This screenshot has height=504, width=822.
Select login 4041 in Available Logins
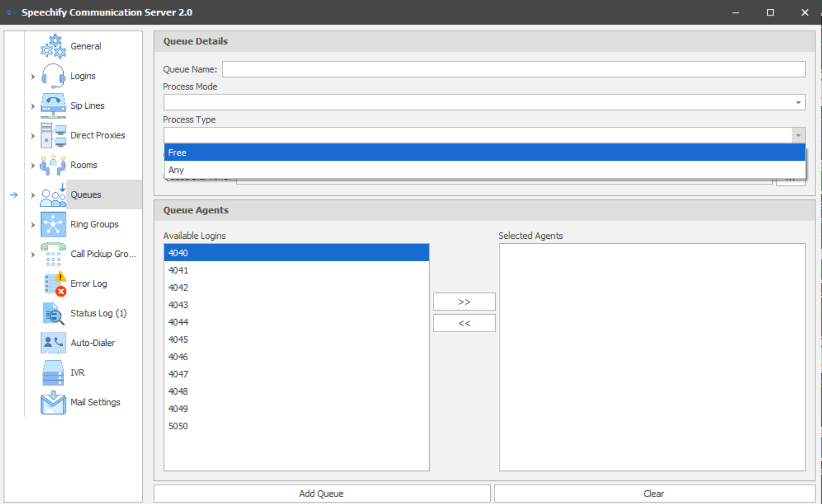tap(296, 270)
